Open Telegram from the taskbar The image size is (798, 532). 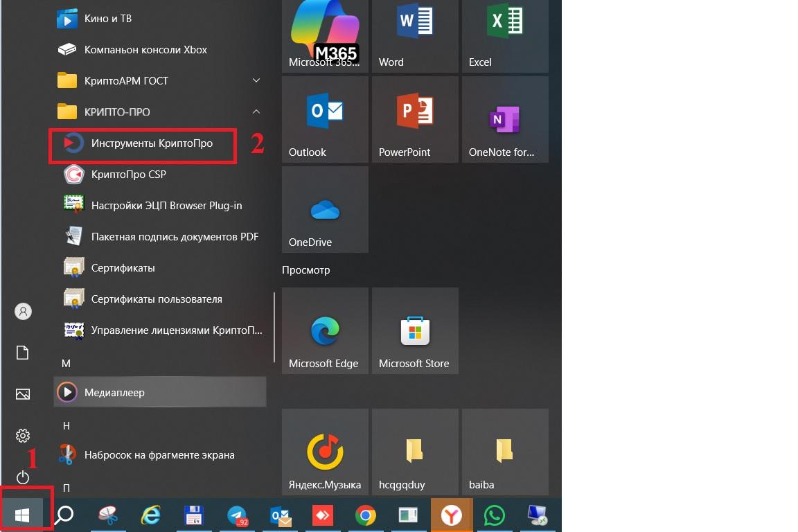237,515
